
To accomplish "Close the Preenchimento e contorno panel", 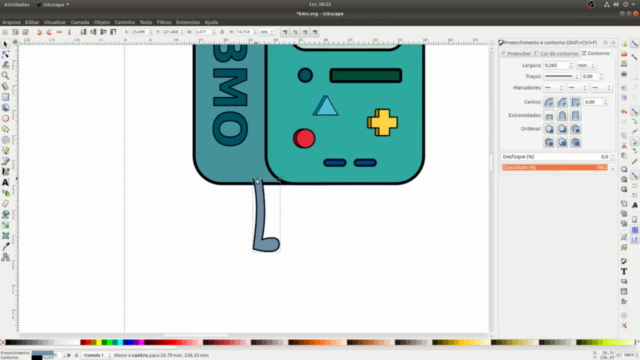I will (x=613, y=42).
